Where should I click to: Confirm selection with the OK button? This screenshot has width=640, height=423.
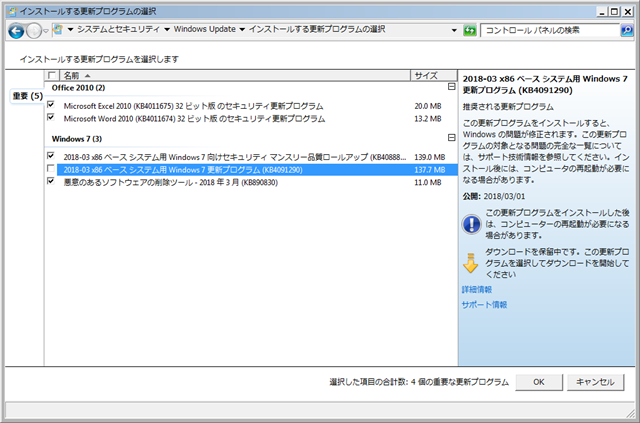tap(539, 382)
